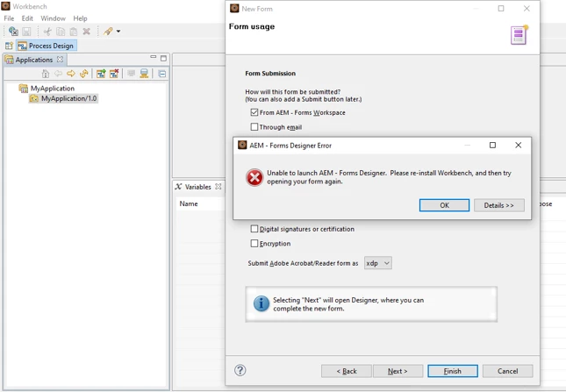Click the Save floppy disk icon
566x392 pixels.
click(26, 32)
